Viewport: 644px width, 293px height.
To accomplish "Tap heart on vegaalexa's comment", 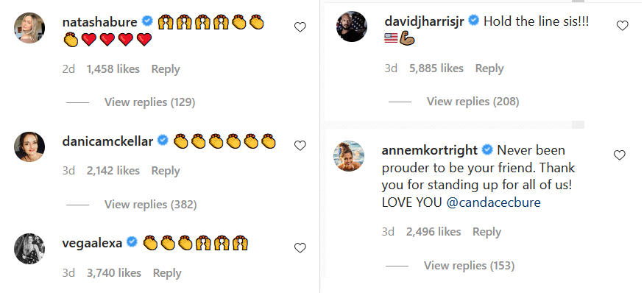I will 300,248.
